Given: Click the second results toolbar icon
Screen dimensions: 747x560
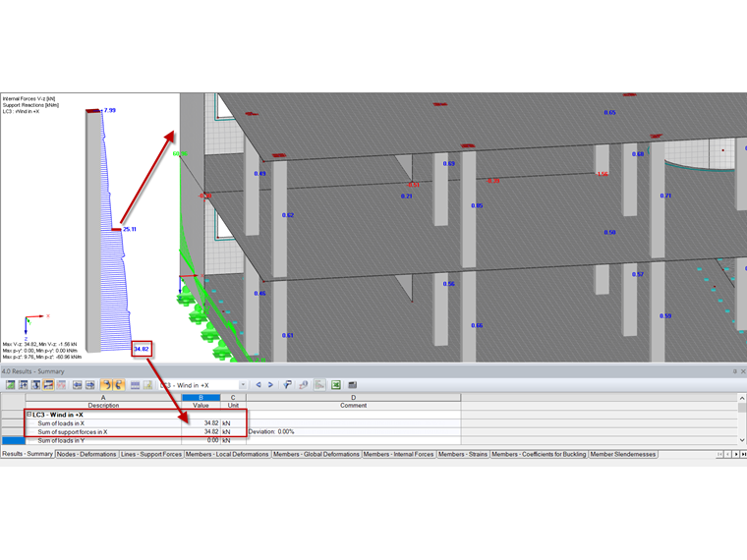Looking at the screenshot, I should [24, 385].
